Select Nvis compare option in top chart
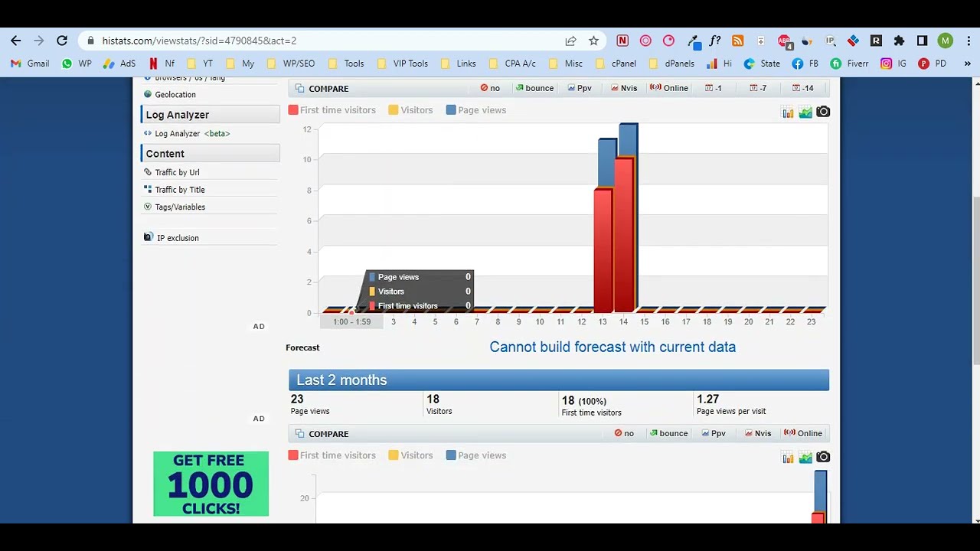The image size is (980, 551). click(624, 88)
